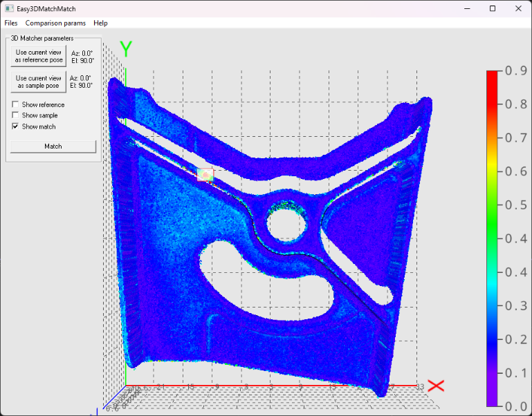
Task: Open the Comparison params menu
Action: point(55,23)
